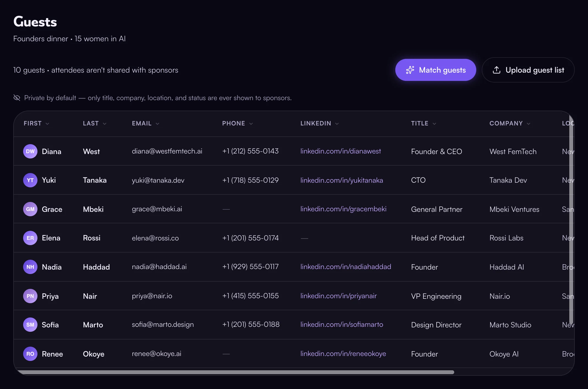Click the upload arrow icon in Upload guest list
588x389 pixels.
pyautogui.click(x=496, y=70)
